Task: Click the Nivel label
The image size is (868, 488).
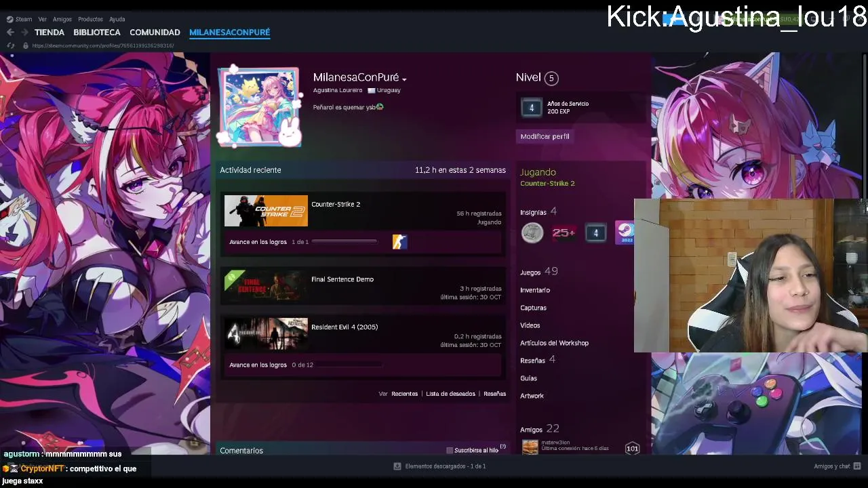Action: click(528, 77)
